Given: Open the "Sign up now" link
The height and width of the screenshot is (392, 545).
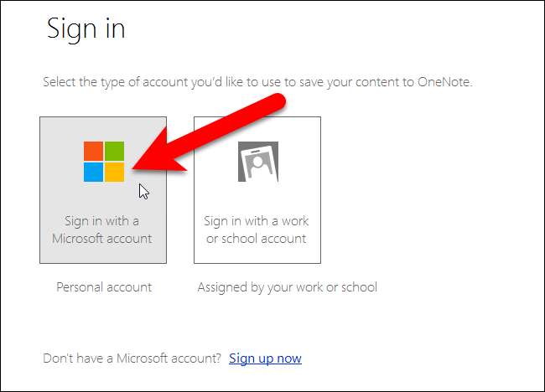Looking at the screenshot, I should coord(265,358).
